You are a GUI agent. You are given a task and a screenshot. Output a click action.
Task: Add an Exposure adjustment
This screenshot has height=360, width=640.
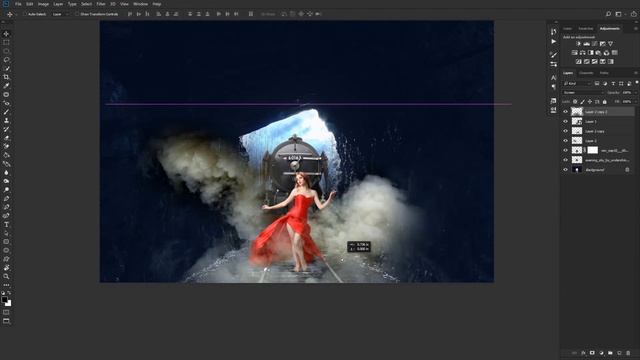602,44
